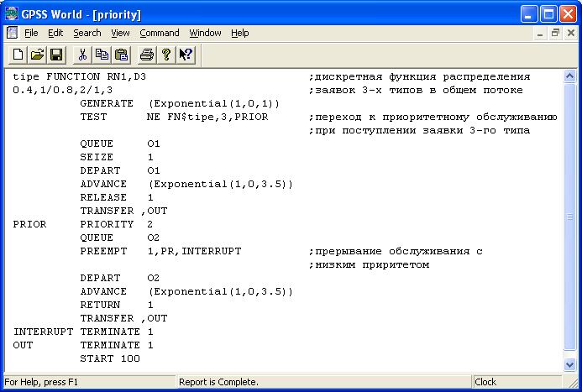This screenshot has height=392, width=582.
Task: Click comment 'прерывание обслуживания с'
Action: click(398, 251)
